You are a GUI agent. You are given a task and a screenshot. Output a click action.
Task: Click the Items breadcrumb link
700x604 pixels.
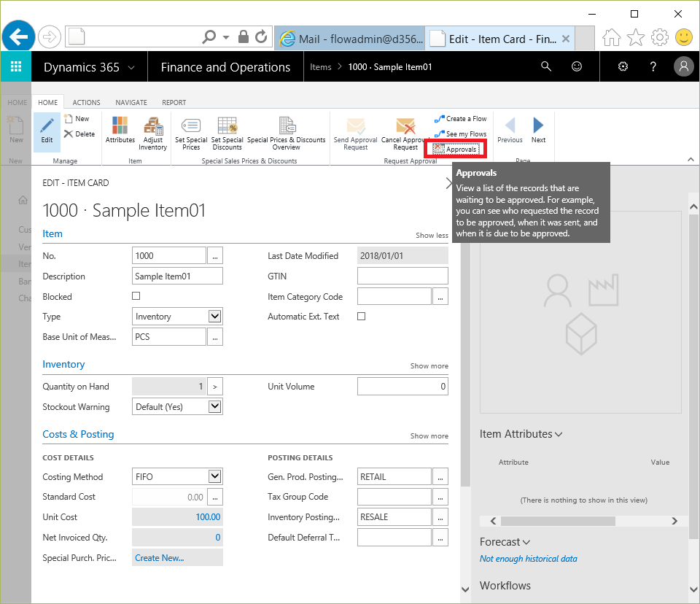(x=321, y=67)
